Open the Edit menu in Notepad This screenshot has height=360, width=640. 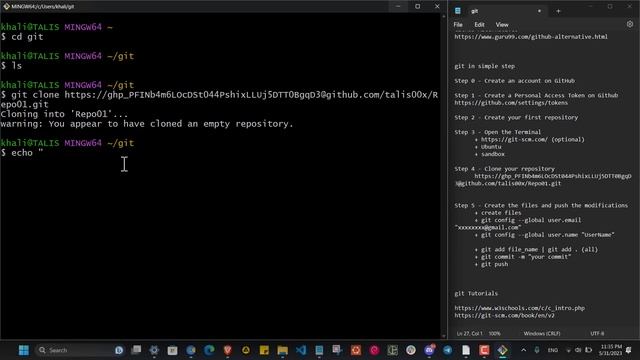pos(479,24)
